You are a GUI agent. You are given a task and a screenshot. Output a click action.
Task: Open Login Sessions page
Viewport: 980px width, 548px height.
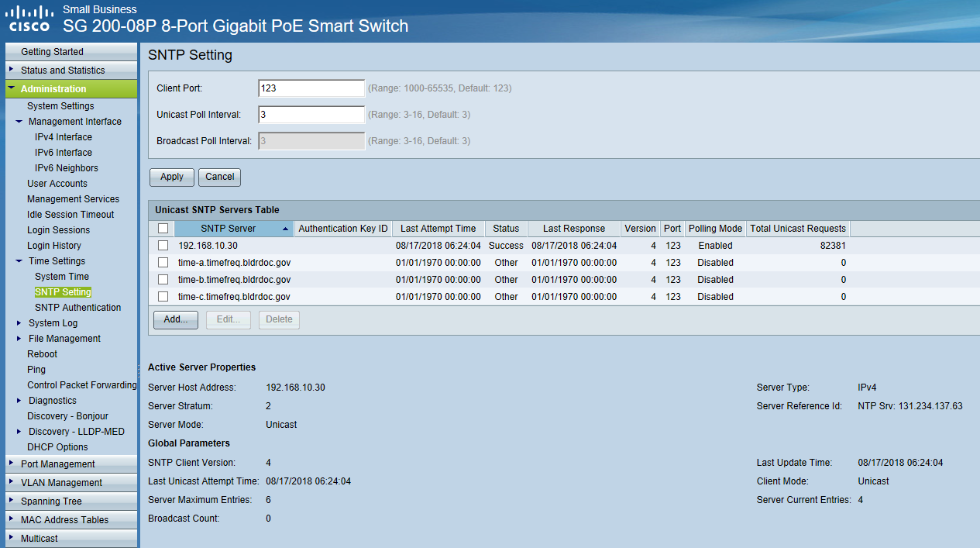click(x=59, y=230)
